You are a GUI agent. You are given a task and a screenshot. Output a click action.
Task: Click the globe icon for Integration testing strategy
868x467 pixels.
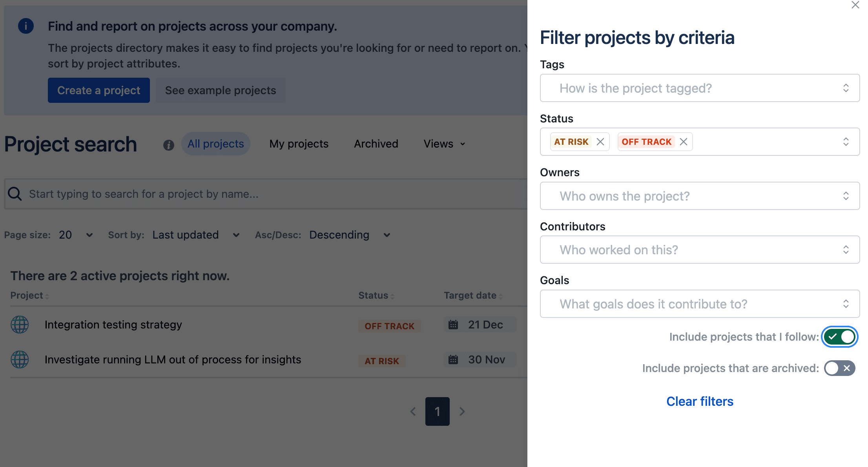(20, 325)
